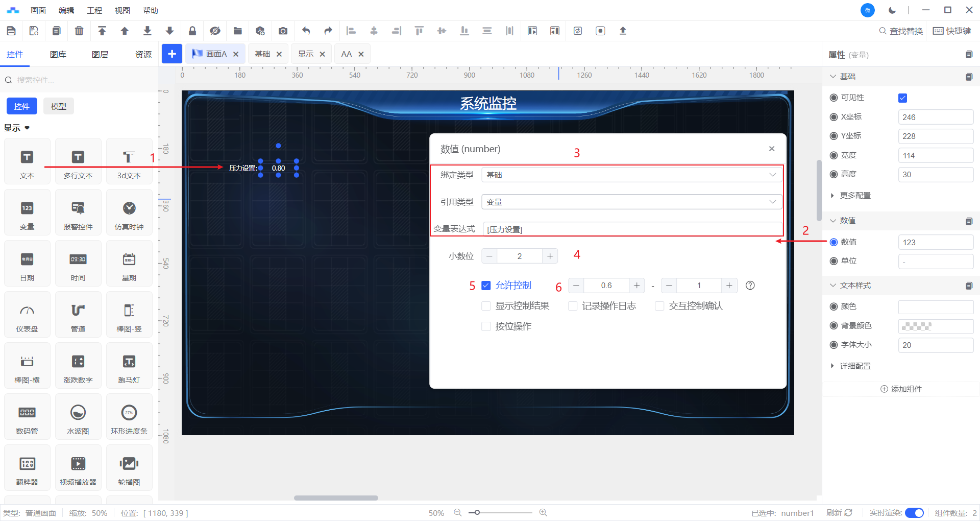Open the 工程 menu

tap(94, 10)
